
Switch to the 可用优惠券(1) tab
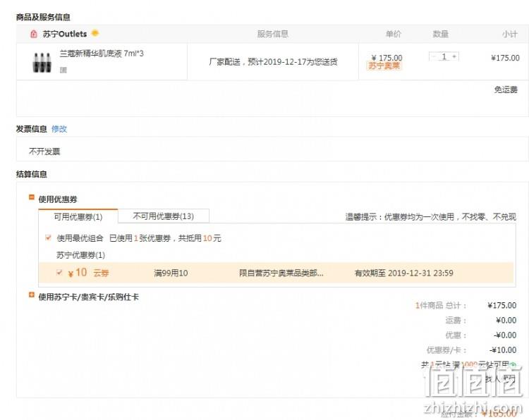pos(78,216)
